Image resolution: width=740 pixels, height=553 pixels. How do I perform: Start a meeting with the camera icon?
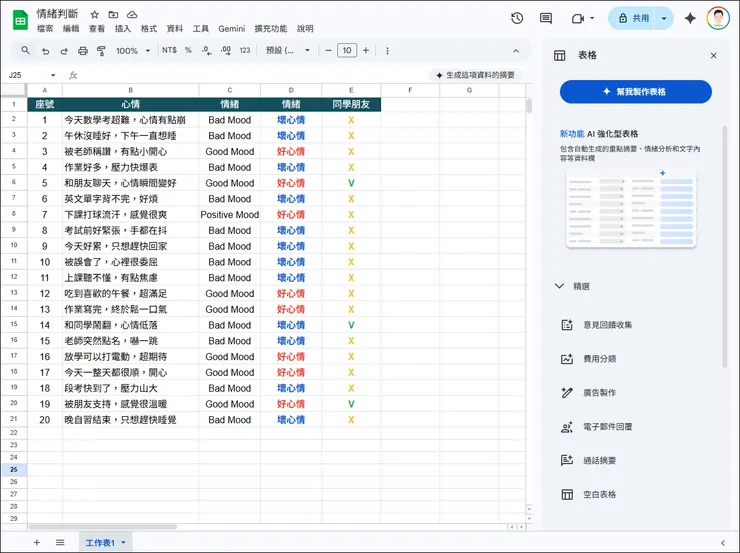[x=578, y=18]
